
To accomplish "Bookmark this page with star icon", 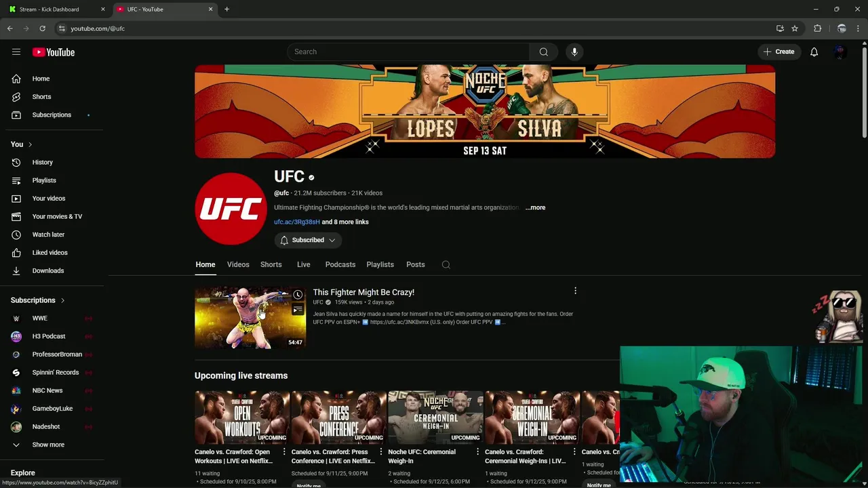I will pos(795,28).
